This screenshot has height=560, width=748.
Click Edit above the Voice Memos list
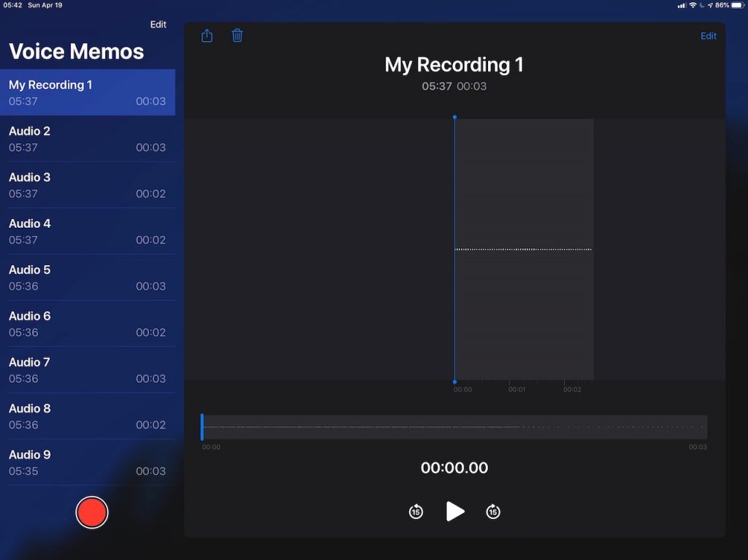pyautogui.click(x=159, y=25)
